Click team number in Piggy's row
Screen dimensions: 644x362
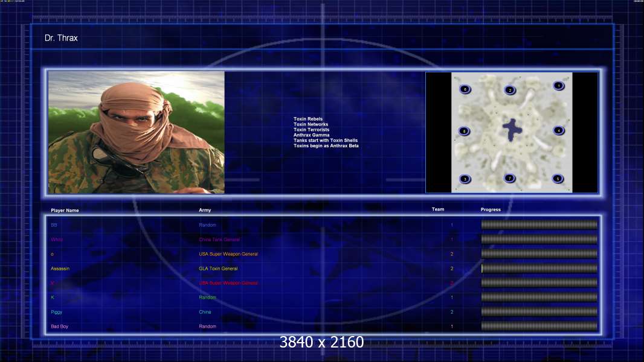(452, 312)
